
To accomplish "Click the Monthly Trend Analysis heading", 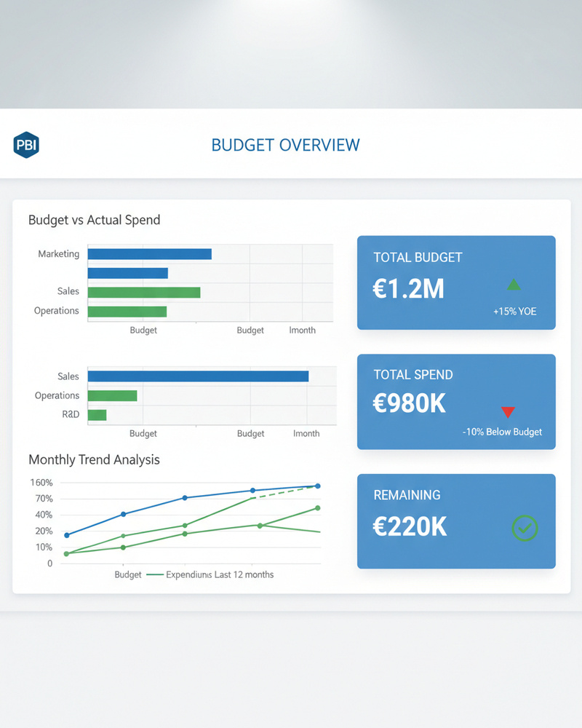I will coord(94,459).
